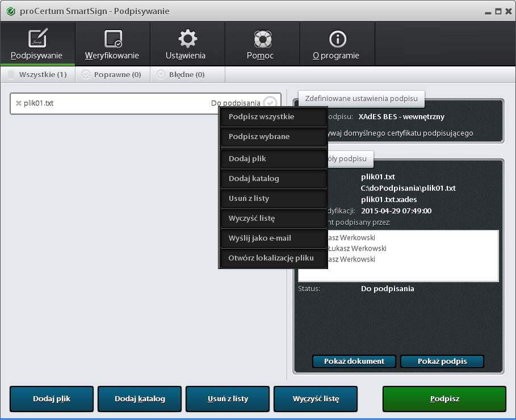516x420 pixels.
Task: Click the Do podpisania status value in details
Action: coord(387,289)
